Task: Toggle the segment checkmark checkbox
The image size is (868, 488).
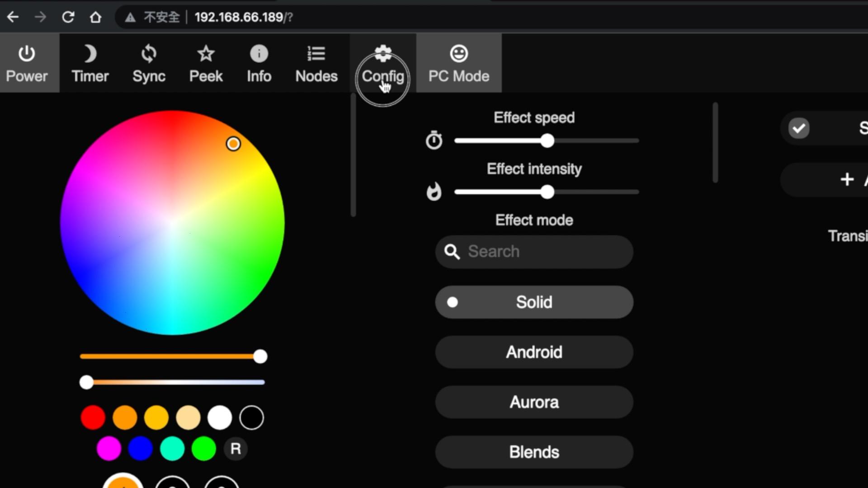Action: 799,128
